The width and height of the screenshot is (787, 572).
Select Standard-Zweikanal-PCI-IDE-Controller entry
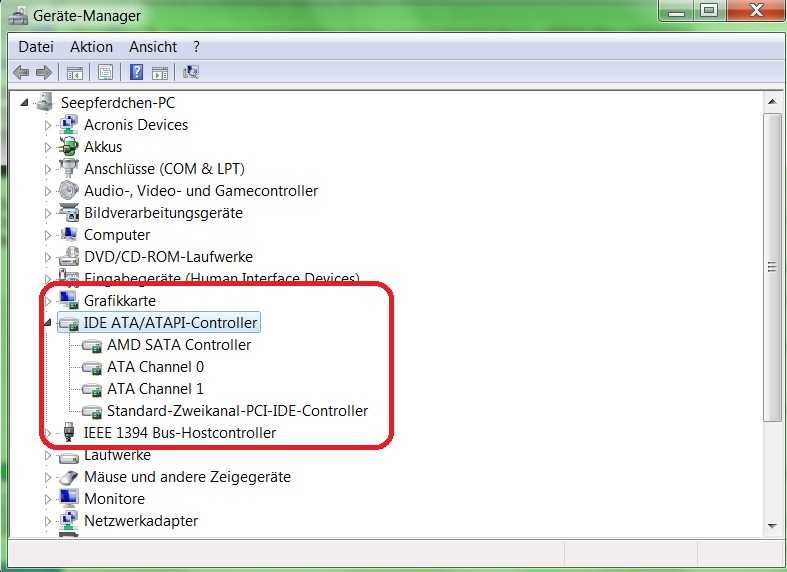tap(237, 411)
